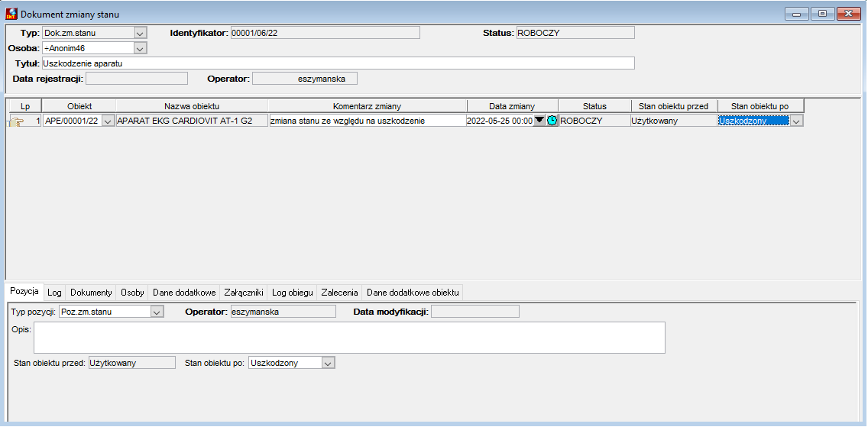Click into the Opis text area

click(x=349, y=338)
